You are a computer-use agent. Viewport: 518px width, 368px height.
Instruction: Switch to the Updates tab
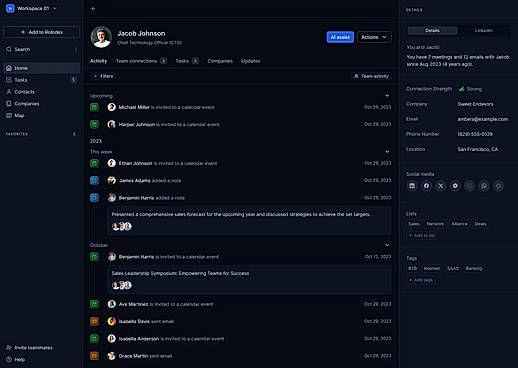[251, 61]
